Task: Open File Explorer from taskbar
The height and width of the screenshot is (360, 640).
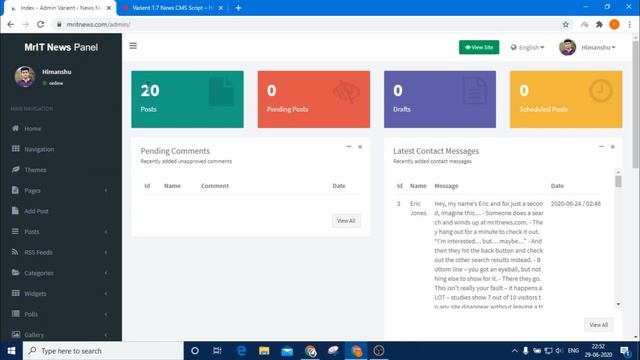Action: coord(264,351)
